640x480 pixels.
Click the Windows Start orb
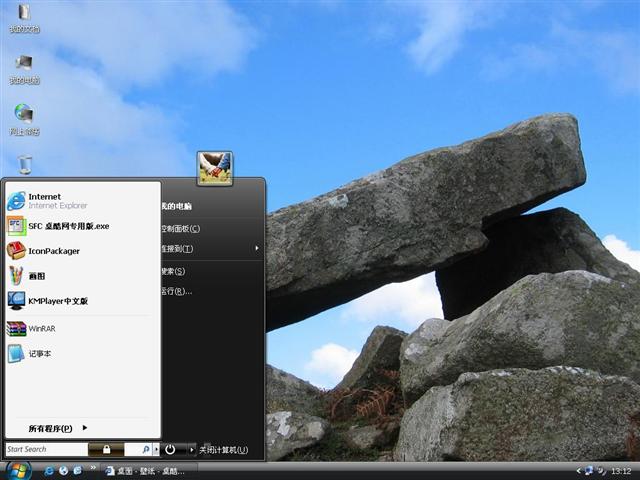pos(18,471)
